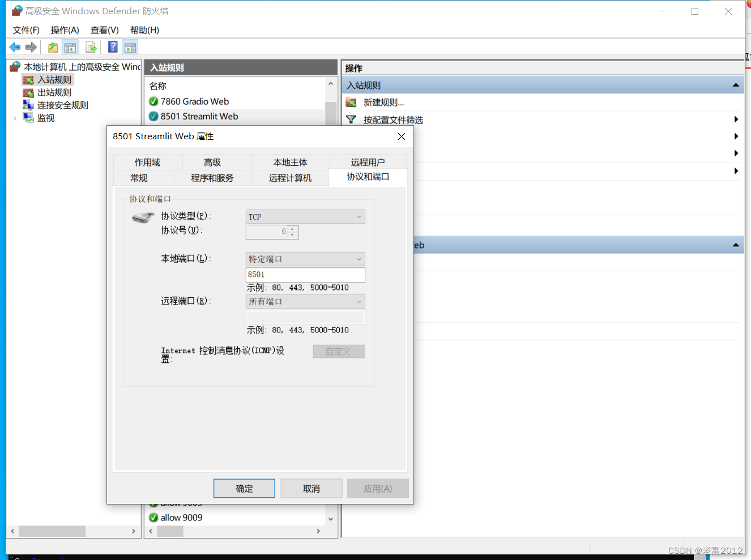Viewport: 751px width, 560px height.
Task: Select the connection security rules (连接安全规则) tree item
Action: [63, 105]
